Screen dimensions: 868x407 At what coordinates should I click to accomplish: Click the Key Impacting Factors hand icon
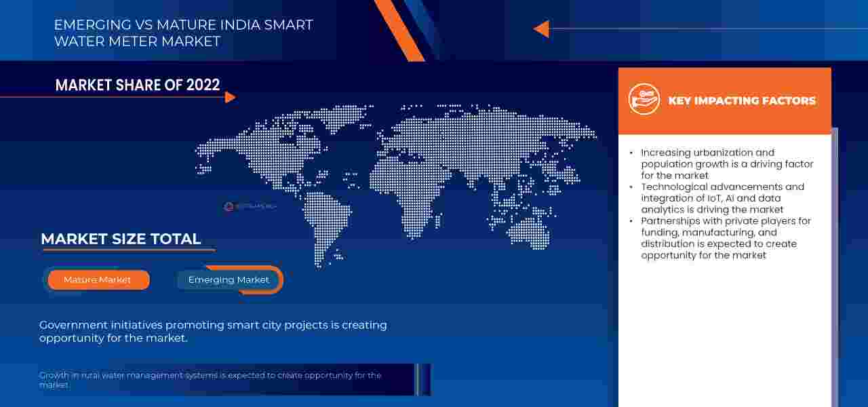point(644,100)
